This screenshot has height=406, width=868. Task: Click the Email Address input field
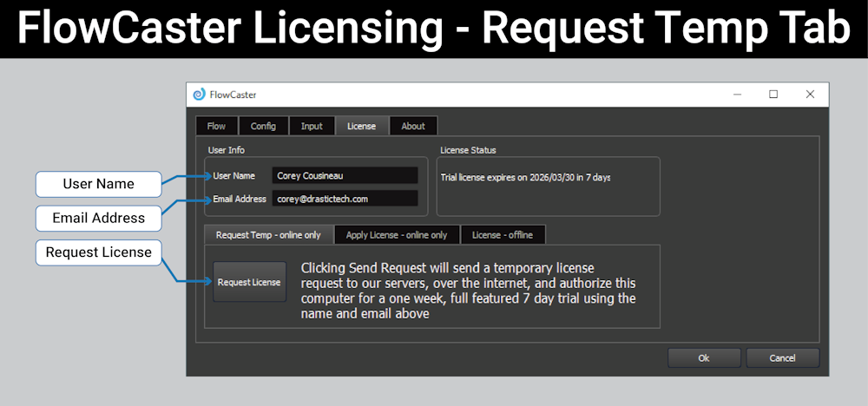345,199
